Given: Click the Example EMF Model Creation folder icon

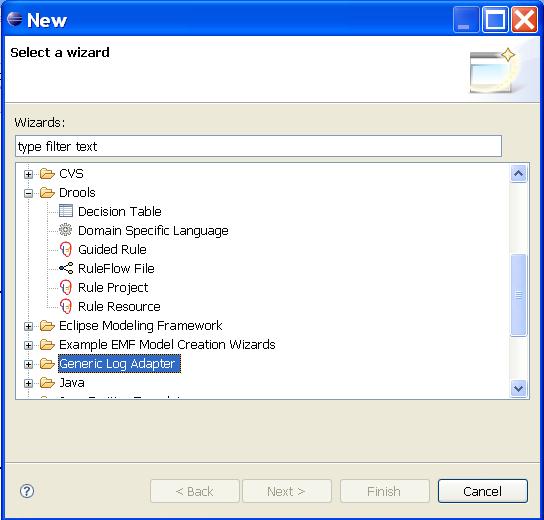Looking at the screenshot, I should click(x=47, y=344).
